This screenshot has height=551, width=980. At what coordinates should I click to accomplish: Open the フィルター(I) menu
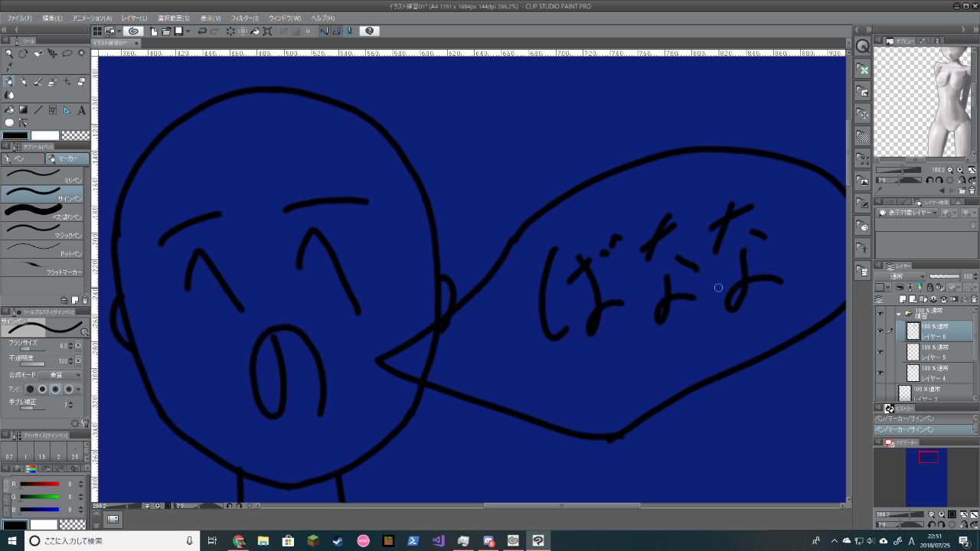tap(245, 18)
